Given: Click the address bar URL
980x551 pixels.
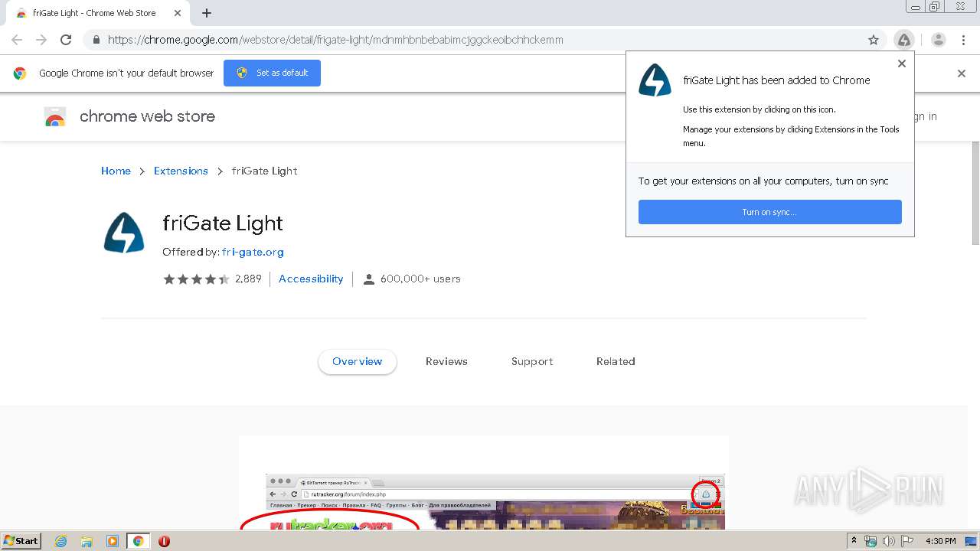Looking at the screenshot, I should pos(335,40).
